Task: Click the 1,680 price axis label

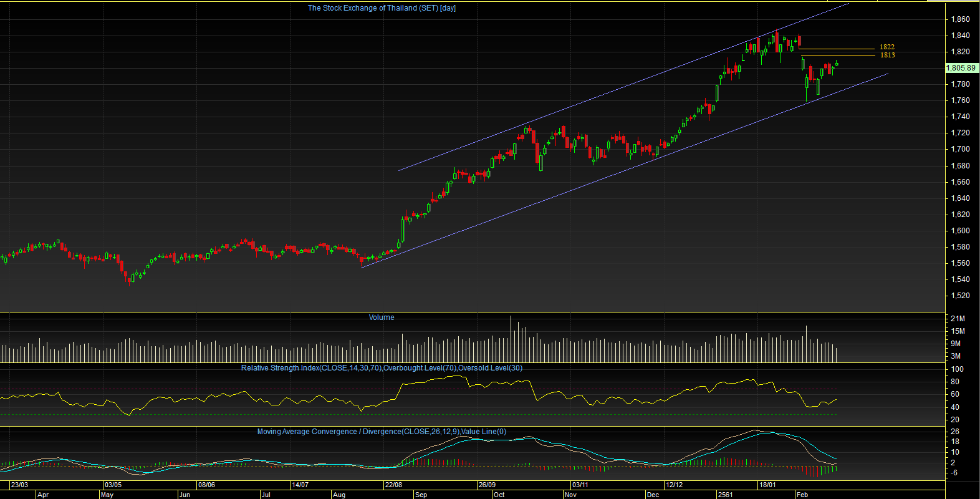Action: tap(960, 166)
